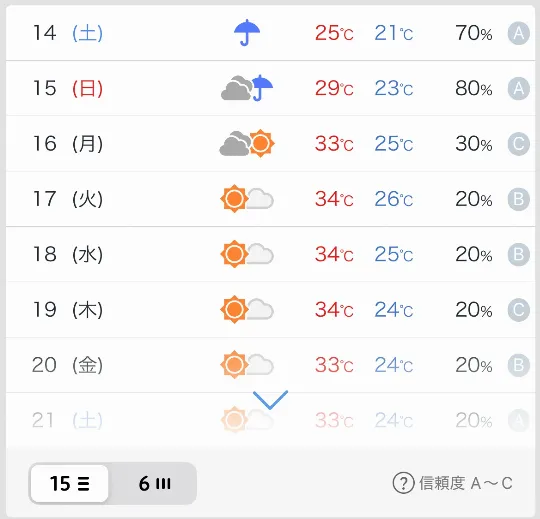This screenshot has width=540, height=519.
Task: Click the 34℃ high temperature for the 18th
Action: tap(334, 254)
